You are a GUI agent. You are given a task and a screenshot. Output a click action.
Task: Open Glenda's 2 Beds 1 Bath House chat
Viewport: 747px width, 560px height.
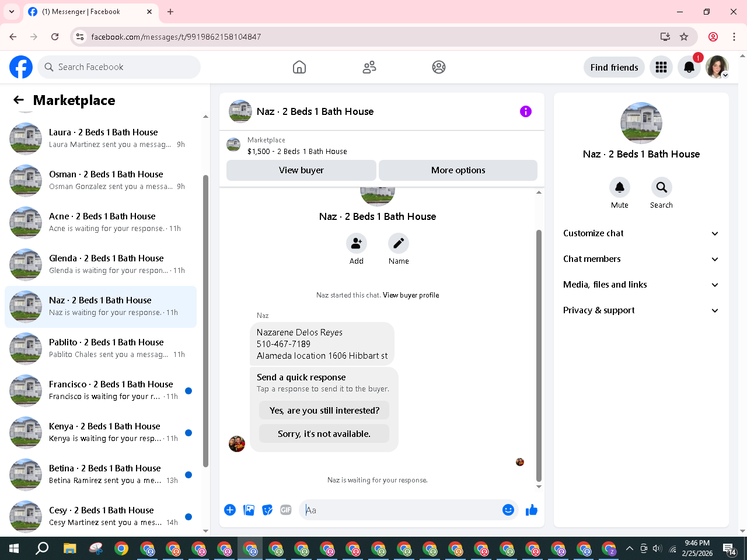coord(100,265)
